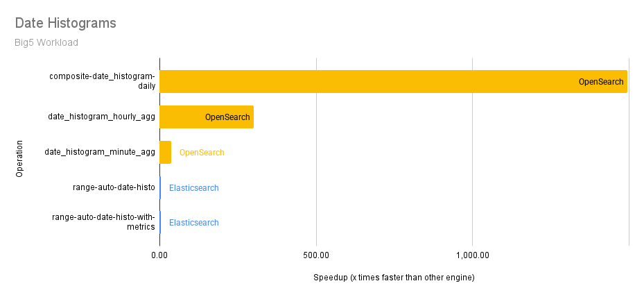The height and width of the screenshot is (297, 644).
Task: Select the 500.00 x-axis tick label
Action: point(316,255)
